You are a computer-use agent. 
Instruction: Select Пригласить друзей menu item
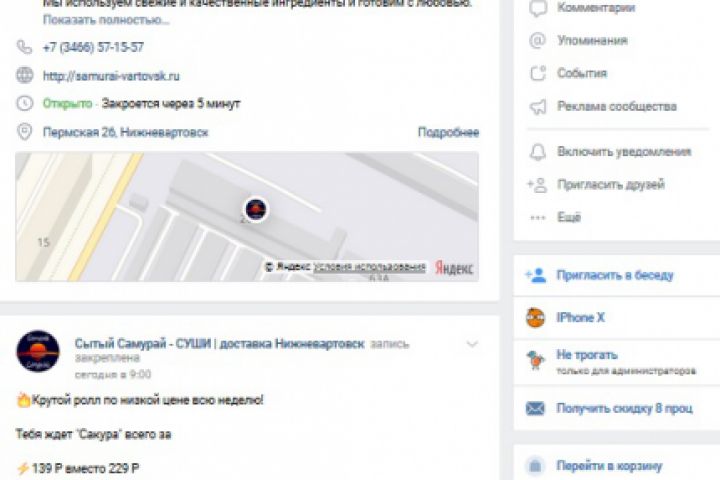611,185
